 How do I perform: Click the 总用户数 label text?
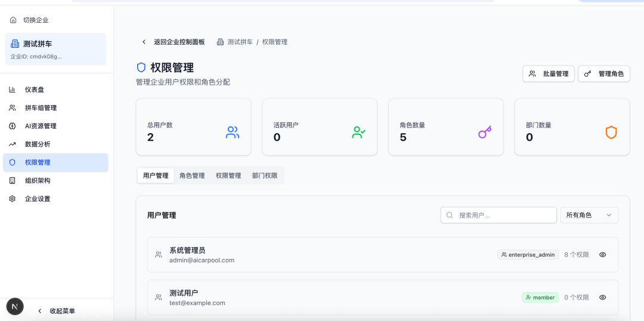tap(160, 125)
